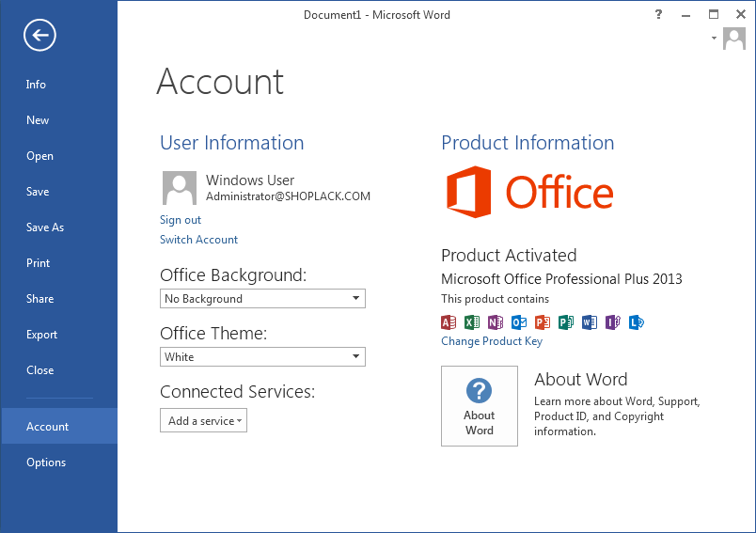The width and height of the screenshot is (756, 533).
Task: Click the Help question mark icon
Action: (x=658, y=14)
